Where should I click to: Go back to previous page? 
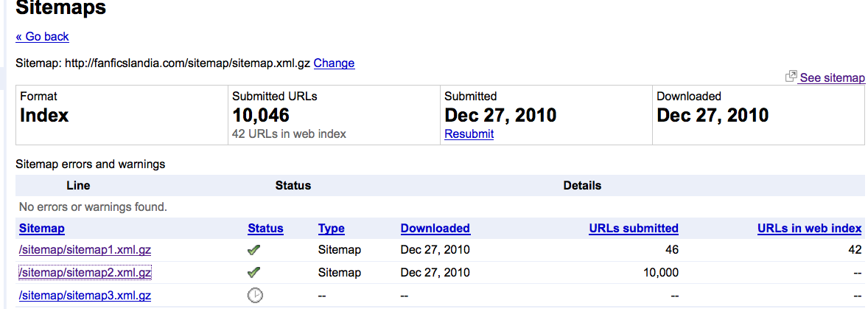42,36
